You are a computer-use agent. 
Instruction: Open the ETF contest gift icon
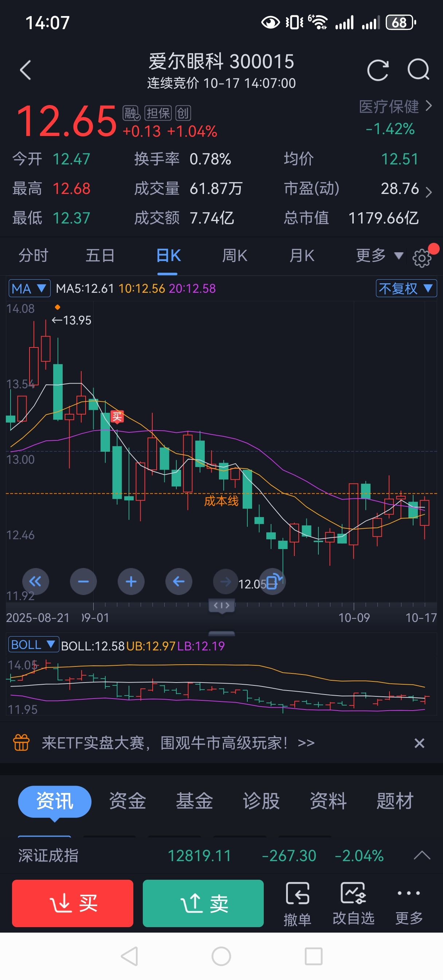coord(21,742)
